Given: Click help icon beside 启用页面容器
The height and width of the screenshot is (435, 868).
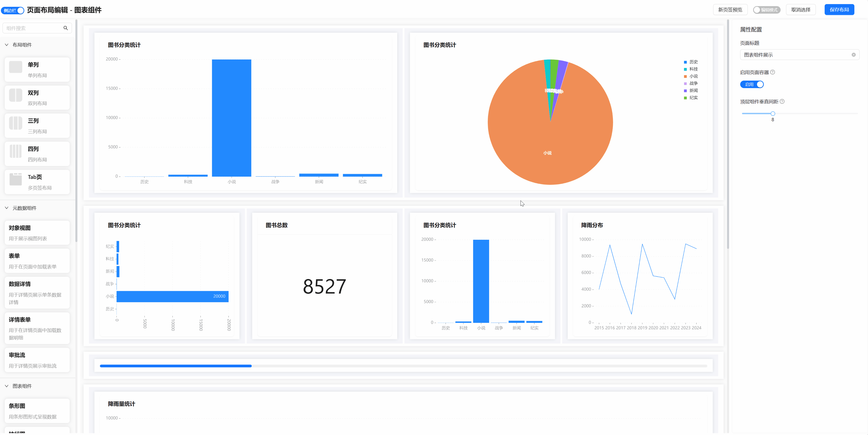Looking at the screenshot, I should 773,72.
